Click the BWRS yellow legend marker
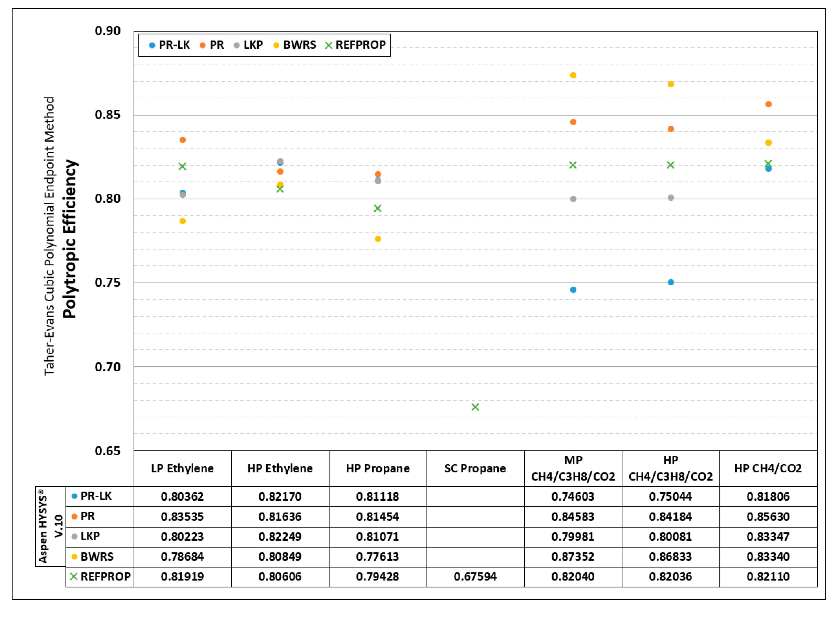Image resolution: width=840 pixels, height=617 pixels. coord(276,46)
